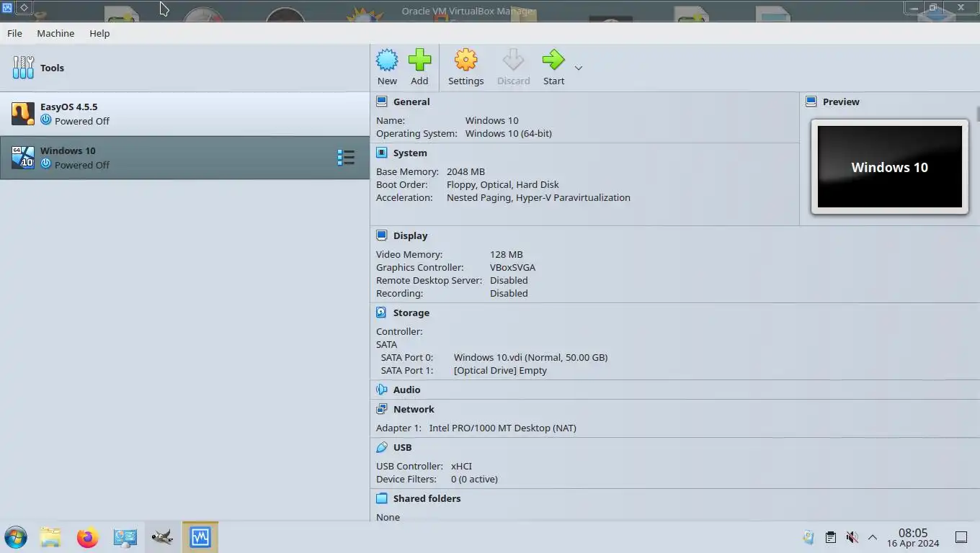
Task: Open the Help menu
Action: pos(99,33)
